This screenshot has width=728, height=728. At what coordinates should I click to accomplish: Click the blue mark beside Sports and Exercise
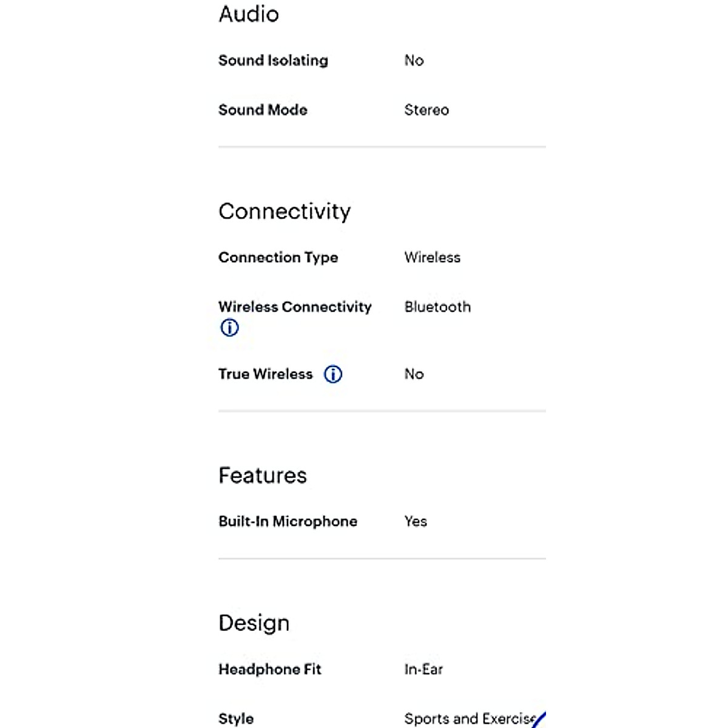click(x=539, y=720)
